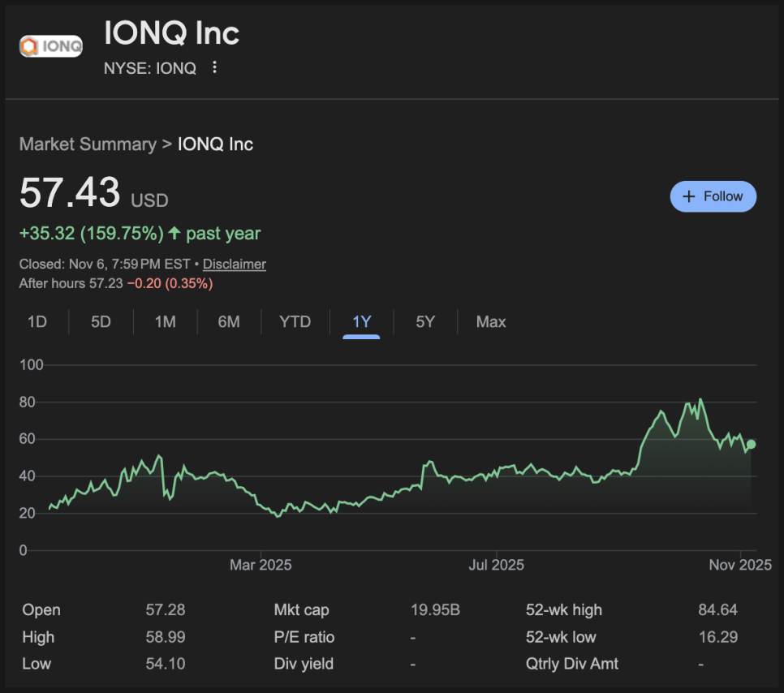Screen dimensions: 784x693
Task: Select the 1Y time range tab
Action: [x=361, y=322]
